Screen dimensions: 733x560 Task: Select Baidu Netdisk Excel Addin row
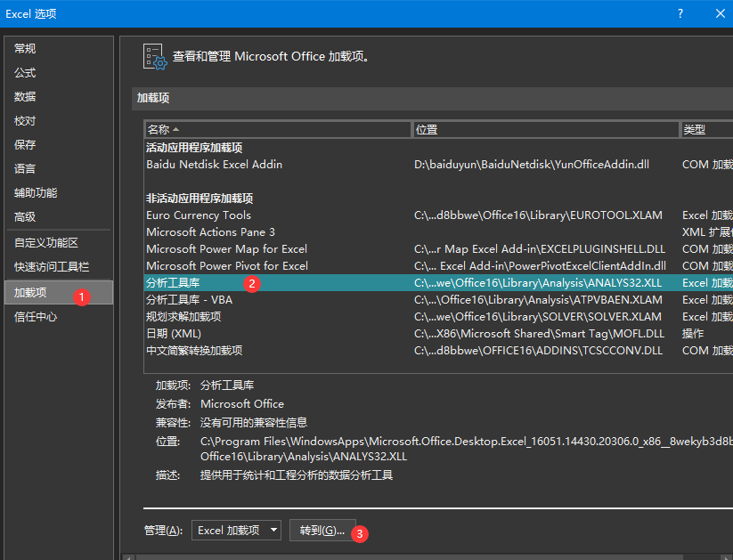pyautogui.click(x=438, y=165)
